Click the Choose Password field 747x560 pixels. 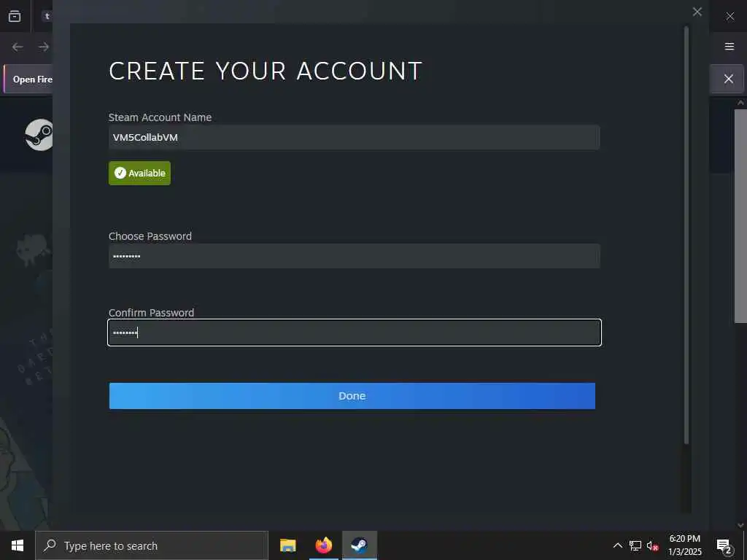coord(354,256)
